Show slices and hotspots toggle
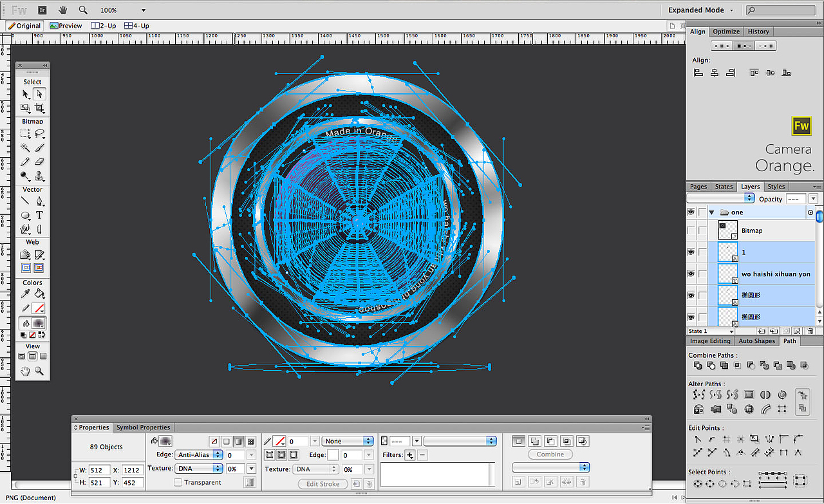824x504 pixels. 39,268
